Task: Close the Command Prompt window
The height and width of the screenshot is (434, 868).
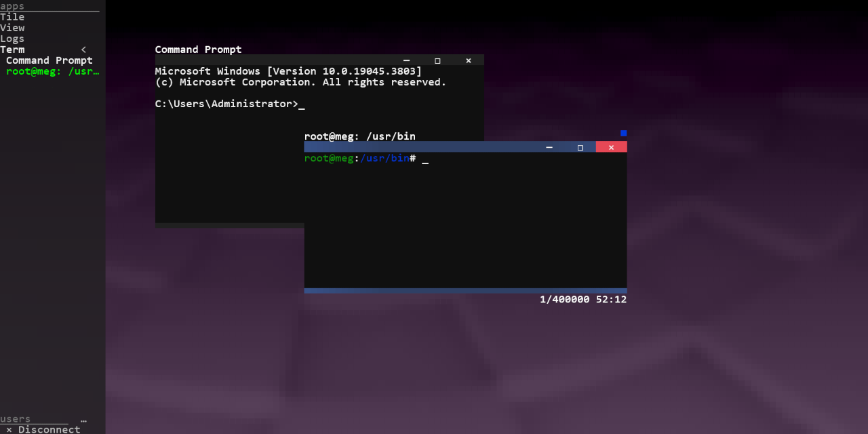Action: click(x=469, y=60)
